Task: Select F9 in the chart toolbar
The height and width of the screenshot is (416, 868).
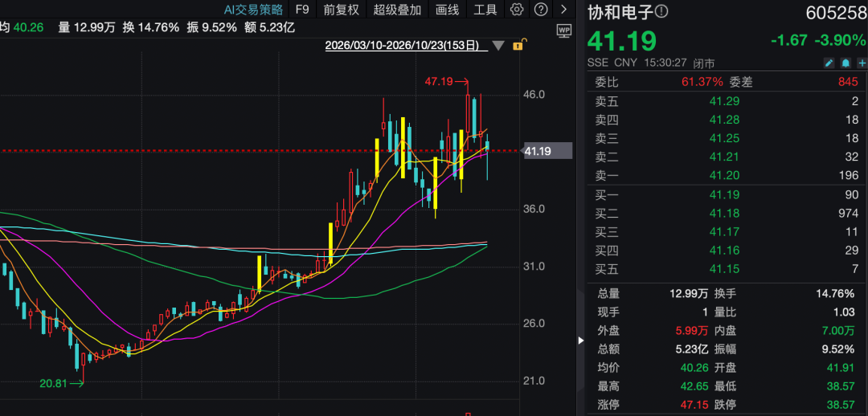Action: click(x=302, y=10)
